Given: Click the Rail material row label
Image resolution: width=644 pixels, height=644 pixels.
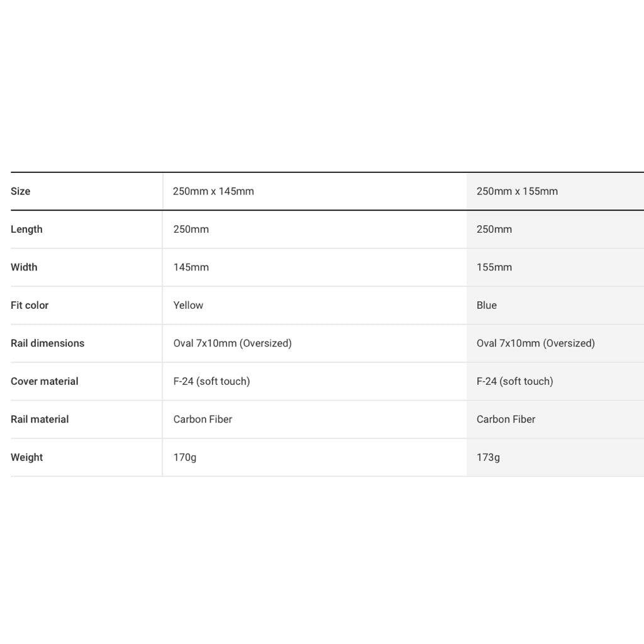Looking at the screenshot, I should 40,419.
